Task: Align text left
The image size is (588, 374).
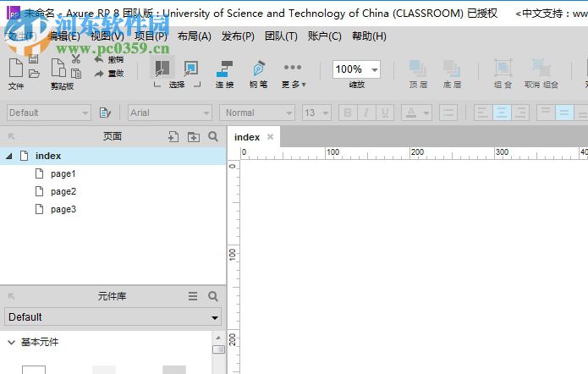Action: [483, 113]
